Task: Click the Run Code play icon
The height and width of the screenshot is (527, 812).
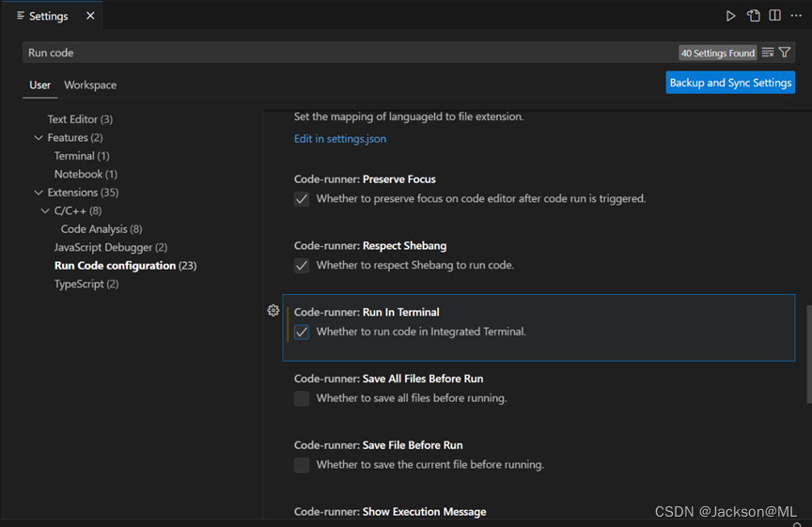Action: coord(730,16)
